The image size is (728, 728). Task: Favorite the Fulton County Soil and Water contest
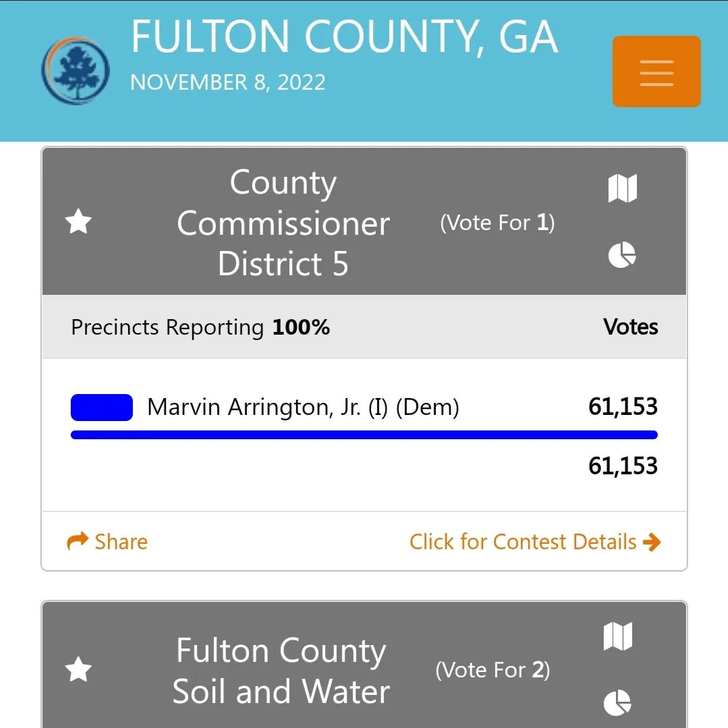pos(78,669)
